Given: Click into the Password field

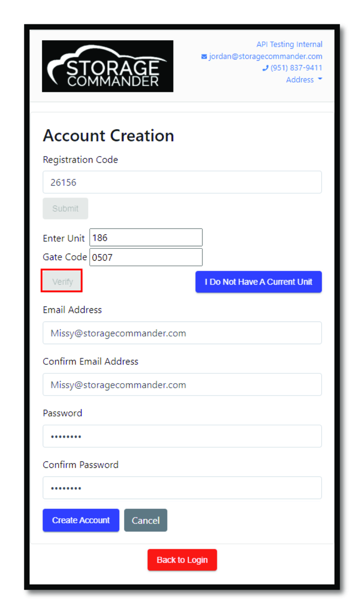Looking at the screenshot, I should (182, 436).
